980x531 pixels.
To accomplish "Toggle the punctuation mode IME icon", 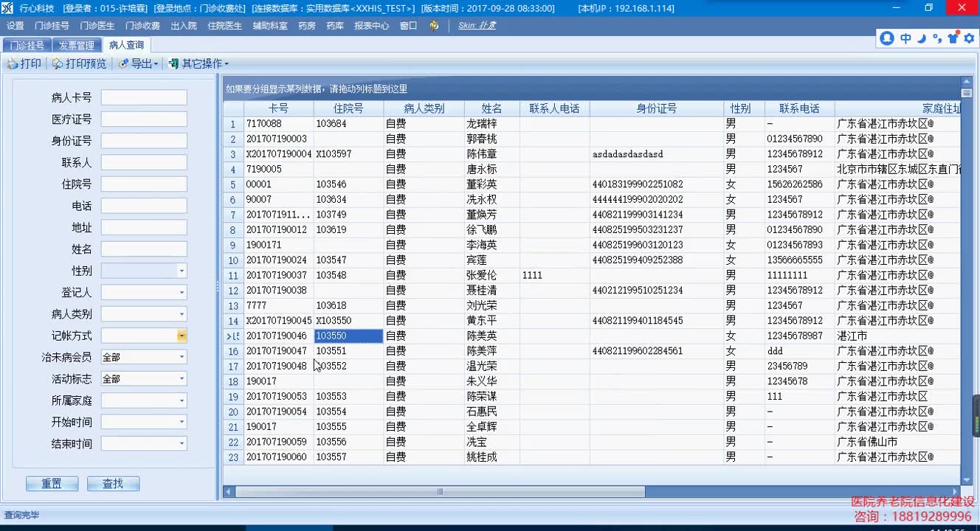I will pyautogui.click(x=936, y=38).
